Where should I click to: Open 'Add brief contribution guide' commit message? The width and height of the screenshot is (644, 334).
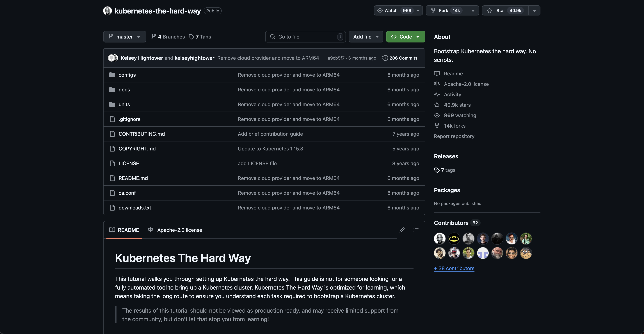tap(270, 134)
